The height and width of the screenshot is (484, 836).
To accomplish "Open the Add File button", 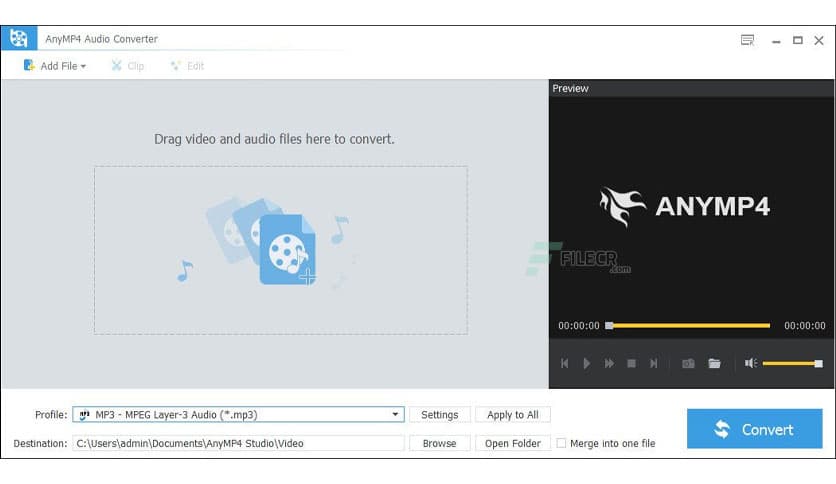I will point(54,66).
